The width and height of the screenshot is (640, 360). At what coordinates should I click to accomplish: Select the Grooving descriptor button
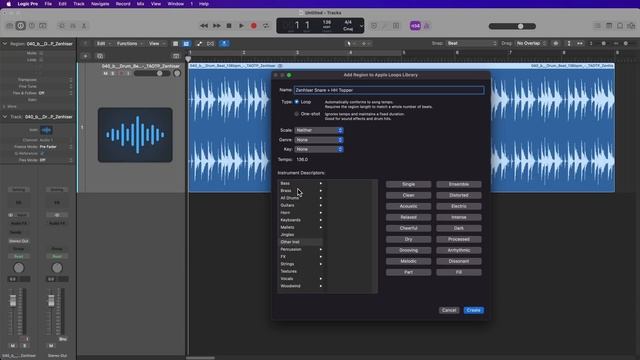pos(409,250)
